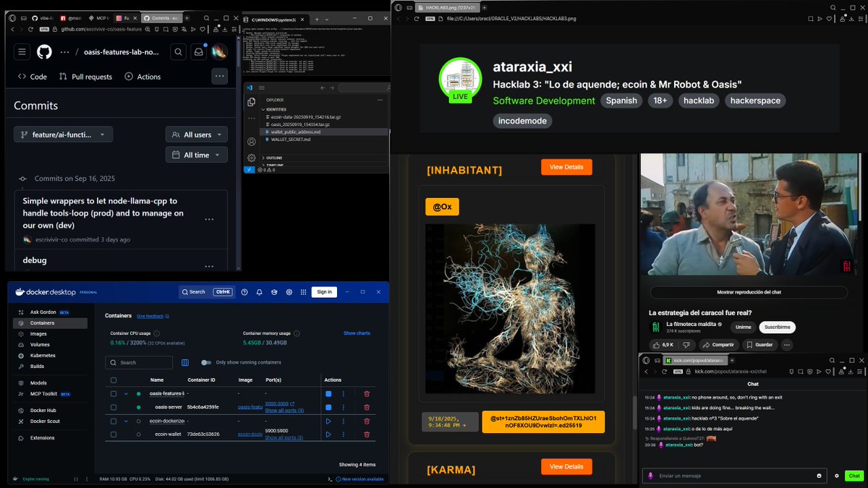Viewport: 868px width, 488px height.
Task: Open options for the node-llama-cpp commit
Action: tap(209, 219)
